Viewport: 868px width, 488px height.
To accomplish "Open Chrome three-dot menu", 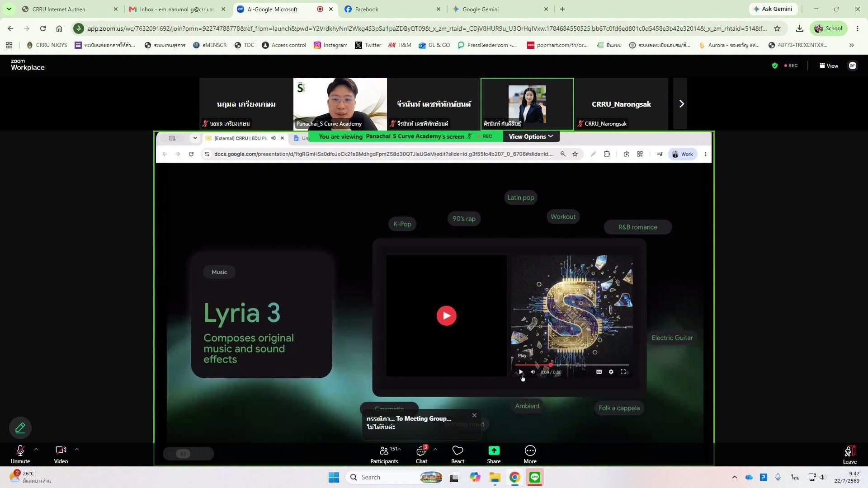I will [858, 28].
